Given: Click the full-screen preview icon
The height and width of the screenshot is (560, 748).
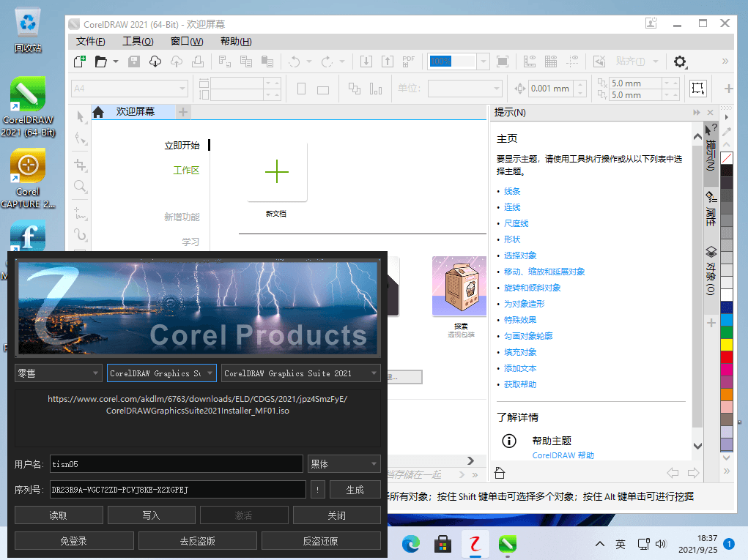Looking at the screenshot, I should (x=503, y=61).
